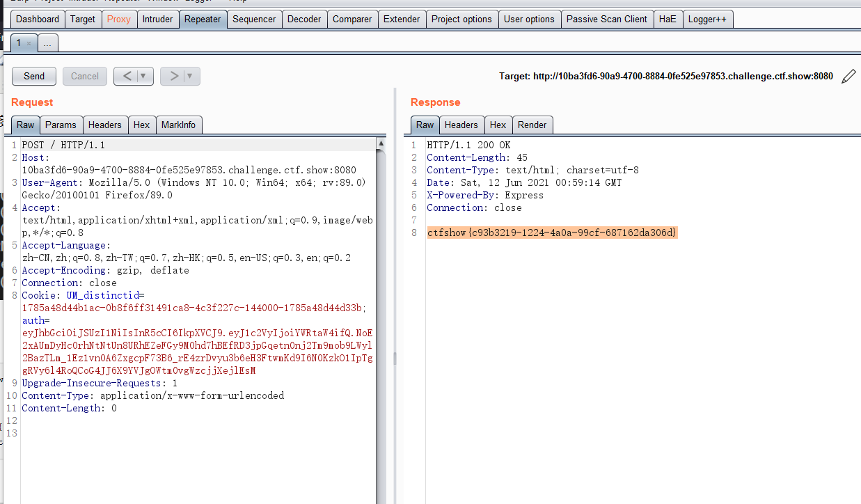Click the Accept-Encoding header line

105,270
